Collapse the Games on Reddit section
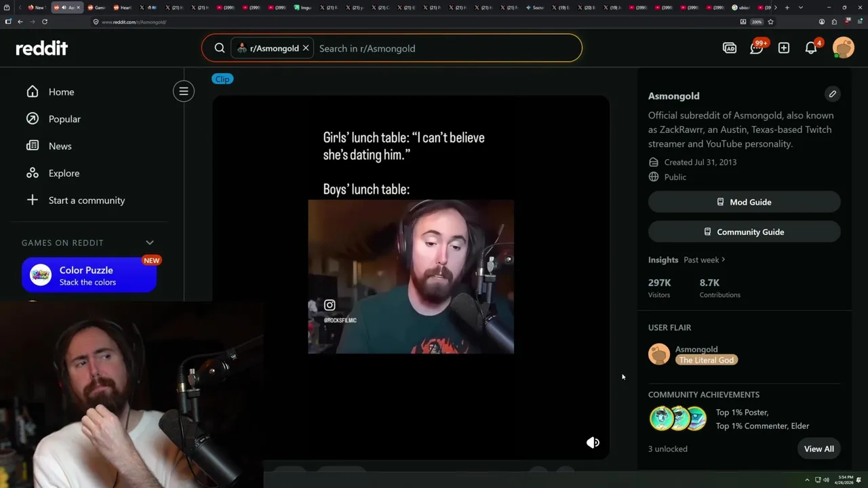 [x=150, y=243]
